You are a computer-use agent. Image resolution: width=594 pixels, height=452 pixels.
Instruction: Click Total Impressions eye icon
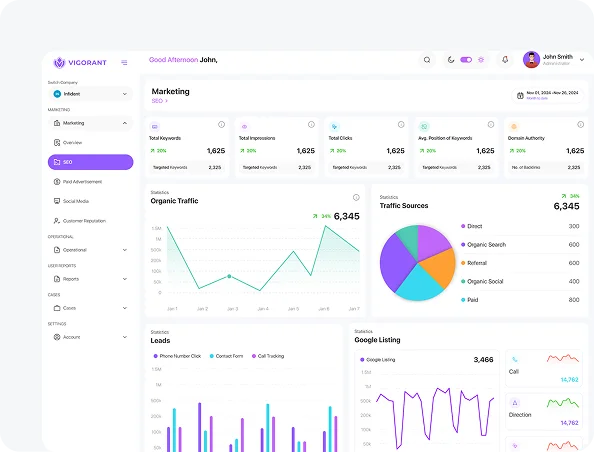click(244, 127)
